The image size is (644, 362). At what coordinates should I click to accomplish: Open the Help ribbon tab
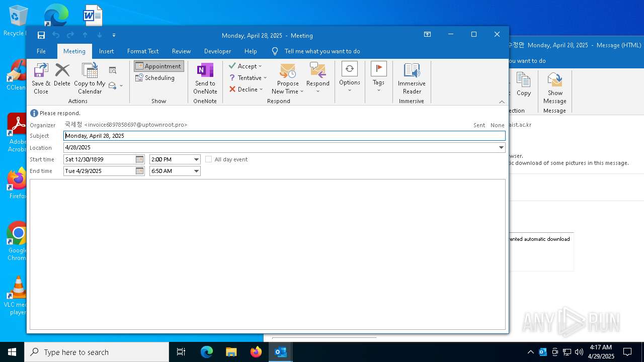tap(251, 51)
